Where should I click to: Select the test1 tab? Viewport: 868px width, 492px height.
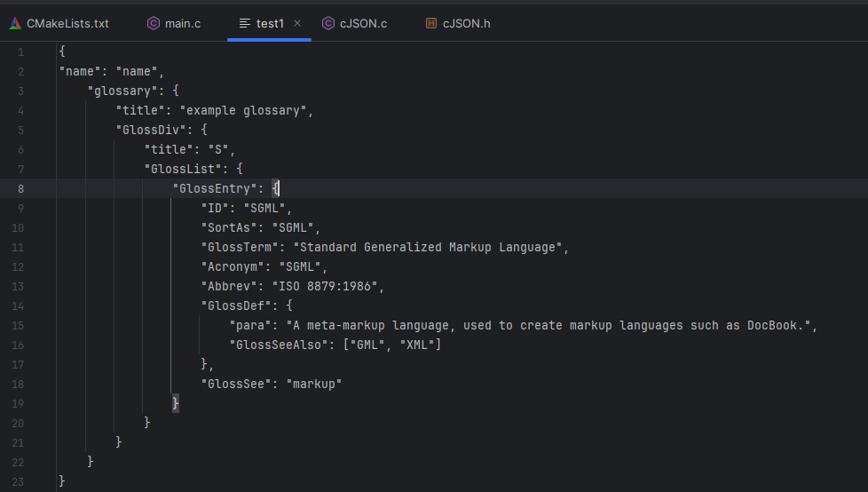270,23
